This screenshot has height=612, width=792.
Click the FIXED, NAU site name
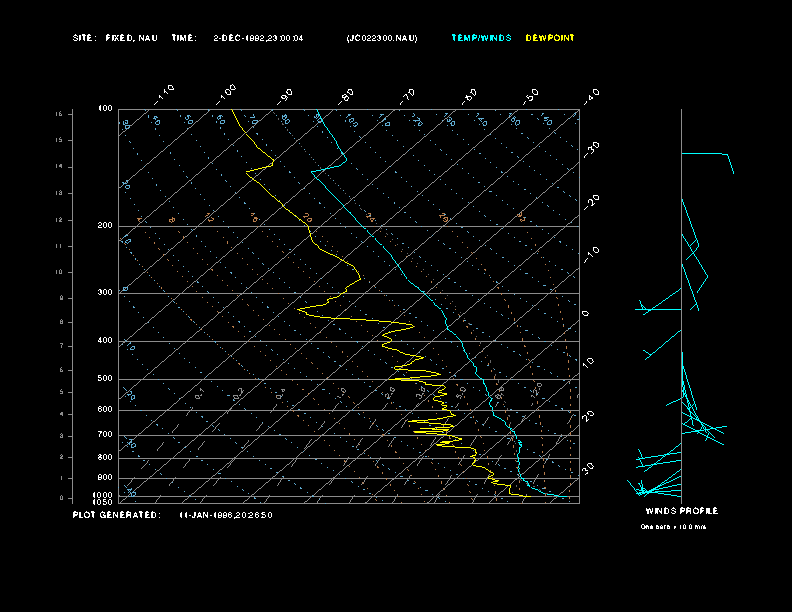coord(131,38)
